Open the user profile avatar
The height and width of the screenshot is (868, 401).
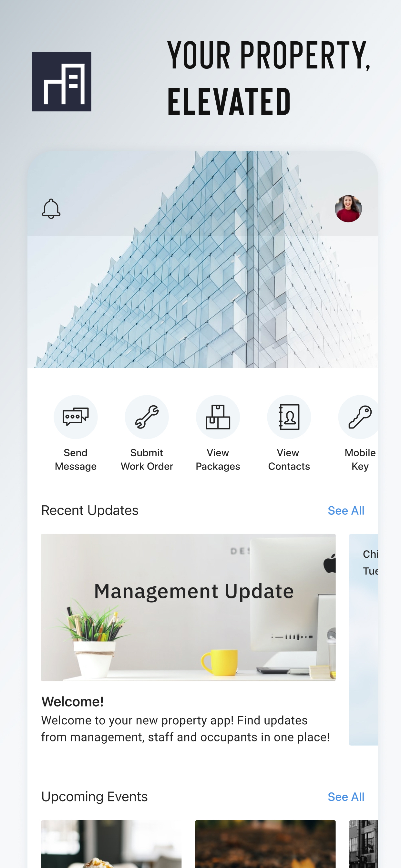click(x=348, y=209)
